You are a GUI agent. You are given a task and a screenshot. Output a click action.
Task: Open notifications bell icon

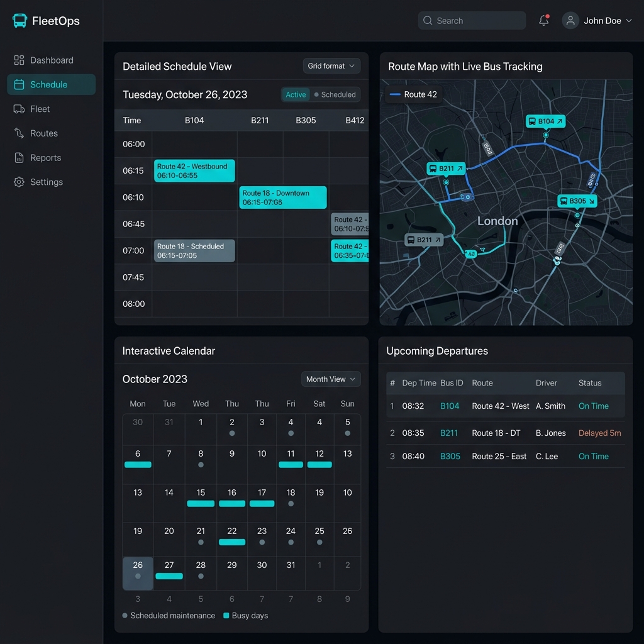click(544, 21)
